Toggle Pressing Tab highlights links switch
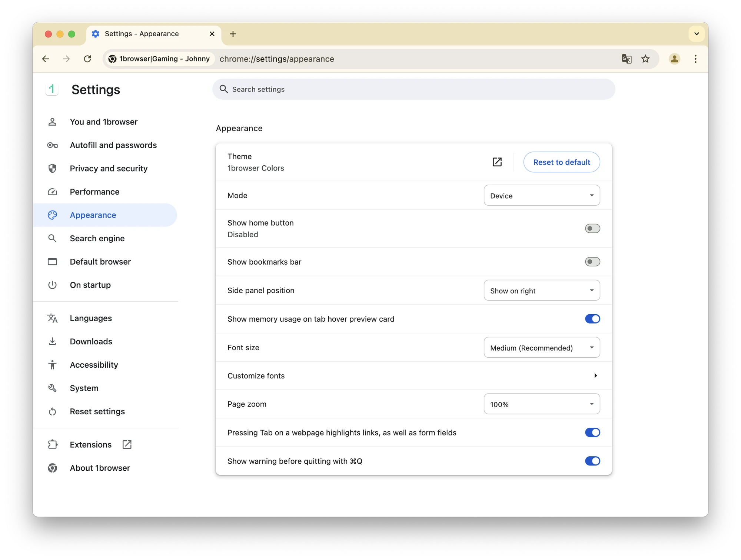Image resolution: width=741 pixels, height=560 pixels. (592, 433)
